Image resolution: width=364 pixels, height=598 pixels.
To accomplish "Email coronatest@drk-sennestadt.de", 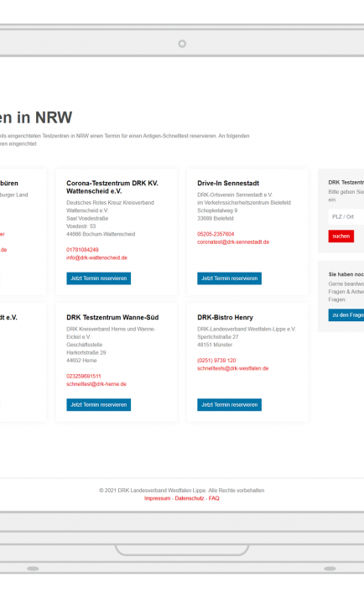I will pyautogui.click(x=233, y=242).
